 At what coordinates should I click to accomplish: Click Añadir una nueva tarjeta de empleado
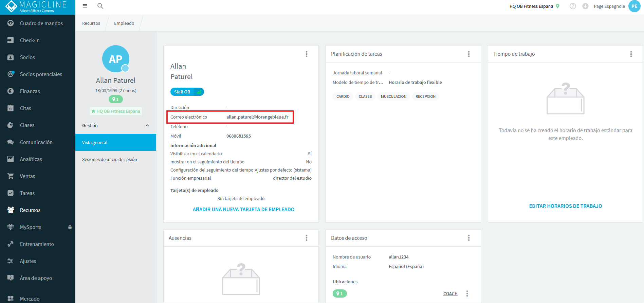tap(243, 210)
